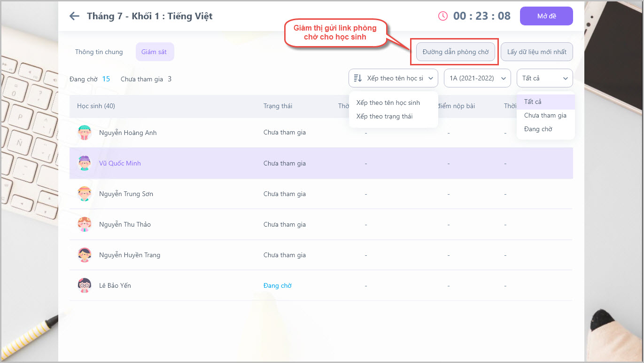Screen dimensions: 644x363
Task: Click Nguyễn Huyền Trang's avatar
Action: tap(85, 255)
